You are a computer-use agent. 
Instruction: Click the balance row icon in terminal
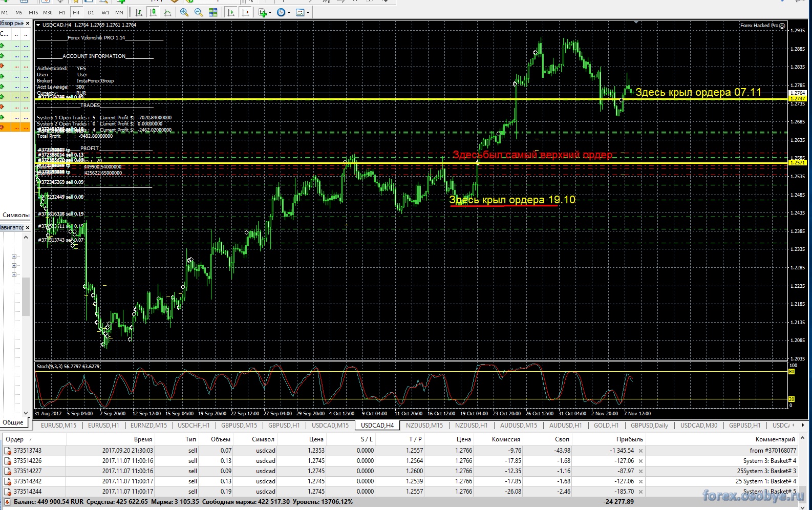click(7, 502)
